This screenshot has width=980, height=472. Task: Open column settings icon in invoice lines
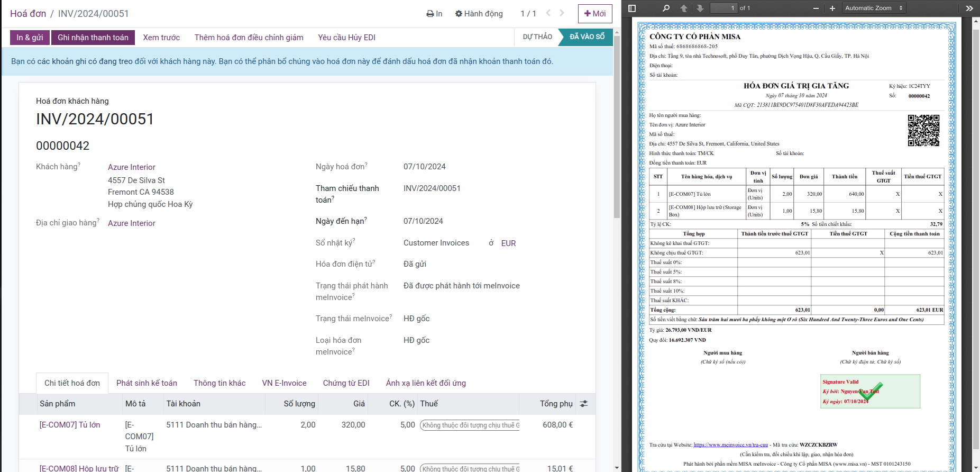click(584, 404)
